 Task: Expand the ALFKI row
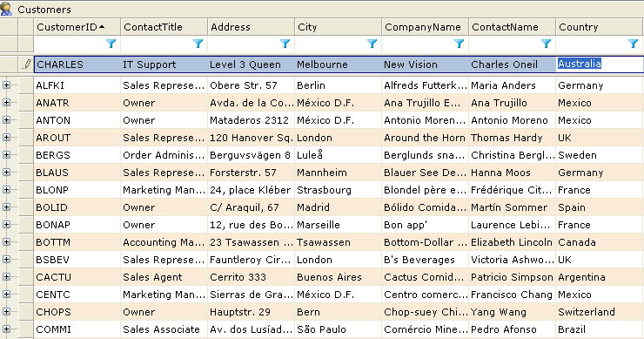coord(6,85)
